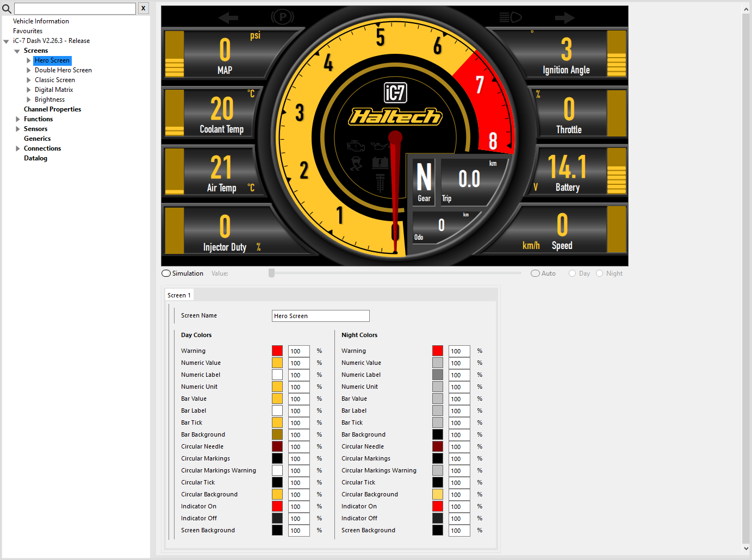
Task: Expand the Double Hero Screen node
Action: [x=28, y=70]
